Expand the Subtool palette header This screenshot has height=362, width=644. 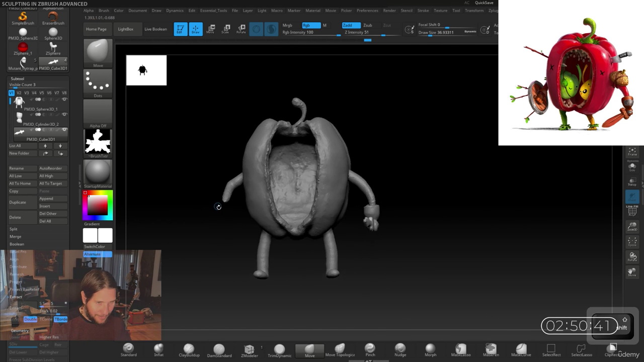(x=17, y=79)
